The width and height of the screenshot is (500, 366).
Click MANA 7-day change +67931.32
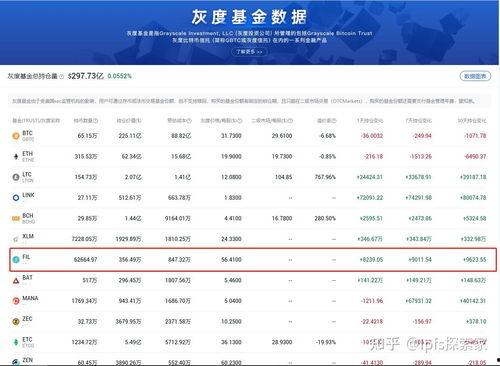pos(418,301)
